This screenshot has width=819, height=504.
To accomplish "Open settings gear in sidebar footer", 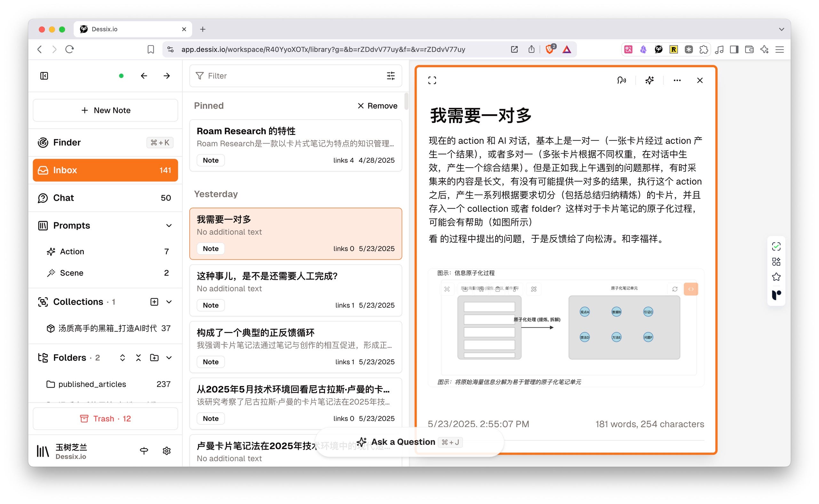I will 166,451.
